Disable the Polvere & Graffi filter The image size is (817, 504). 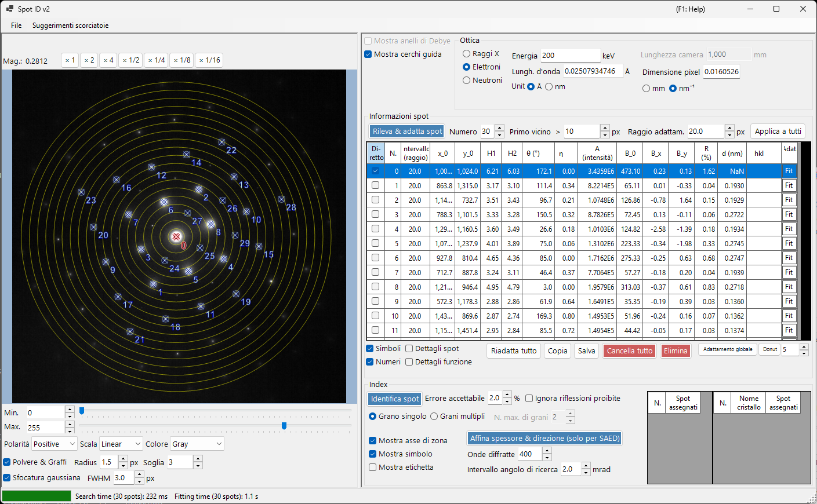(x=7, y=462)
